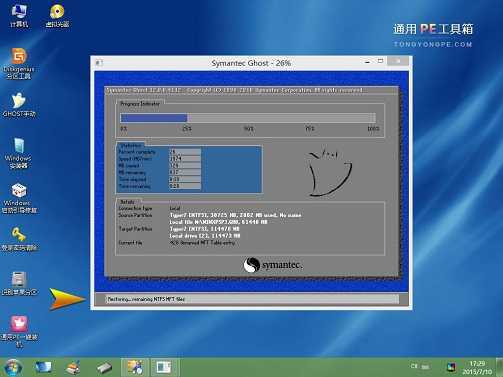Click the Symantec Ghost window system icon
The width and height of the screenshot is (503, 377).
click(99, 63)
